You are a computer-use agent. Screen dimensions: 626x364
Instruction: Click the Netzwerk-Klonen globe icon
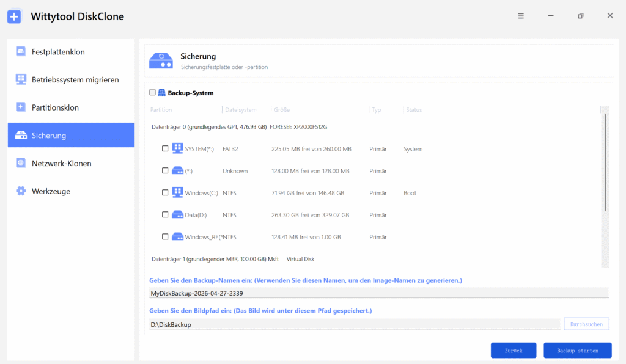tap(21, 163)
